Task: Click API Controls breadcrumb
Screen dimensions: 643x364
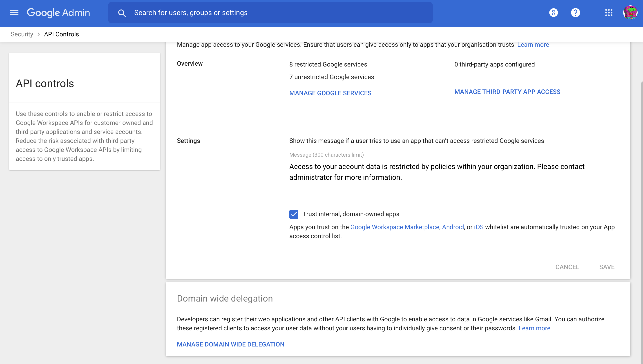Action: tap(61, 34)
